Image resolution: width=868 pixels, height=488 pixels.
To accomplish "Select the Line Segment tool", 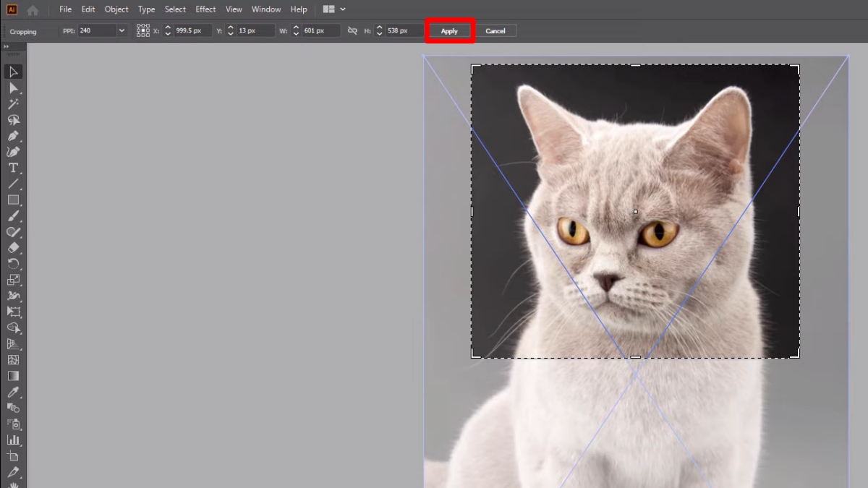I will coord(13,184).
